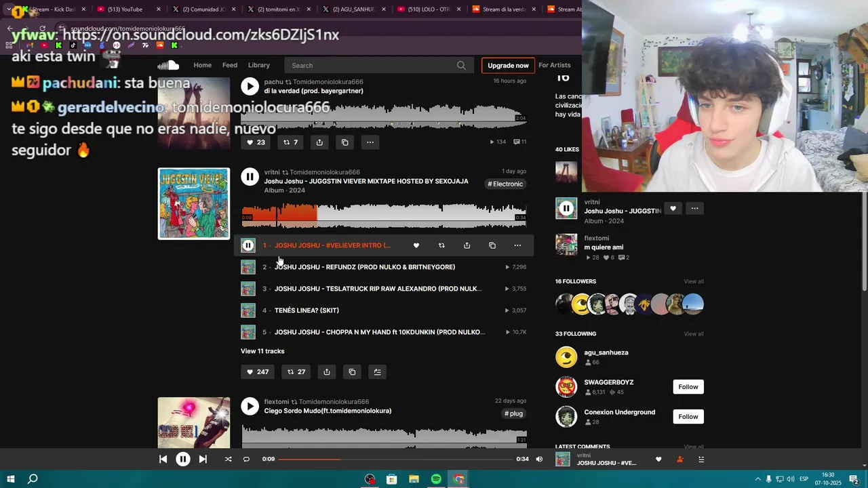Click the SoundCloud logo icon

tap(168, 65)
